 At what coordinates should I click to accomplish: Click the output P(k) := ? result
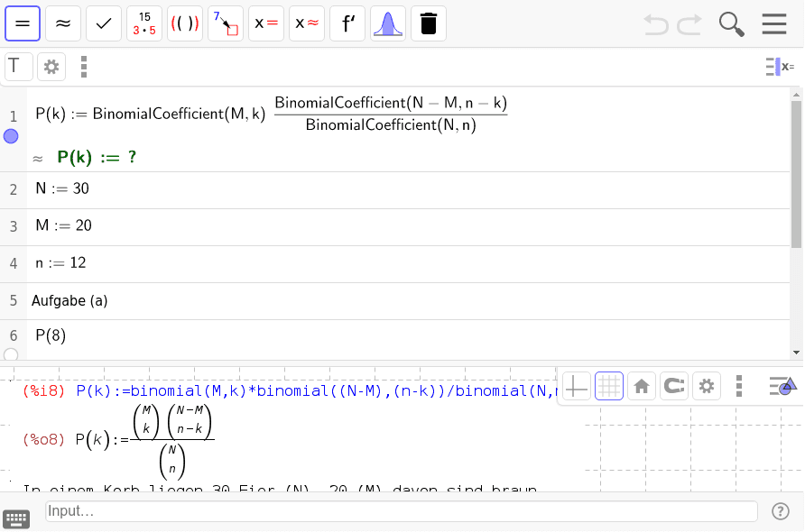pyautogui.click(x=97, y=157)
